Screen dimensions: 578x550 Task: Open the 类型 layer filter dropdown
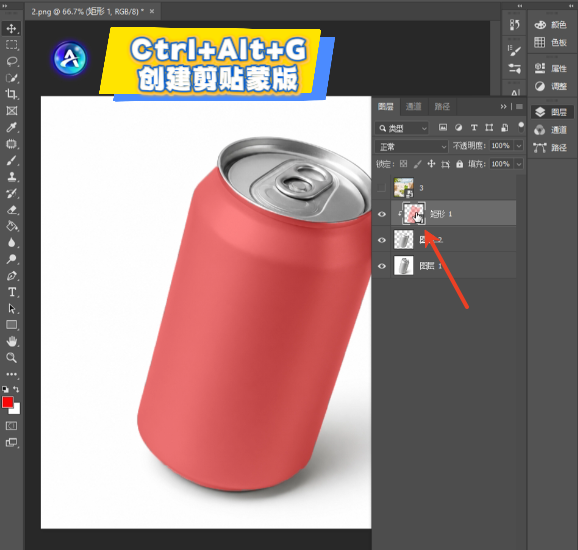point(402,128)
